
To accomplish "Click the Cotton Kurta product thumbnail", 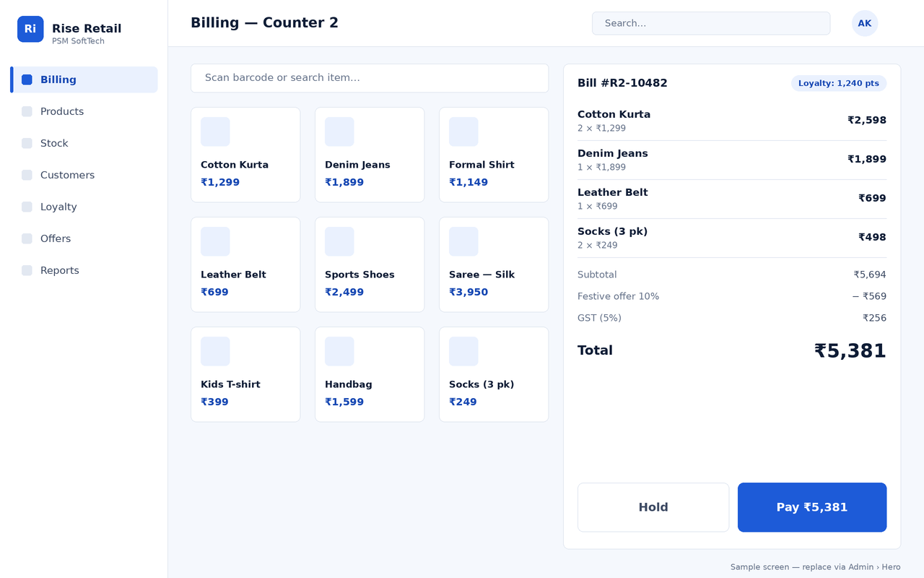I will coord(215,131).
